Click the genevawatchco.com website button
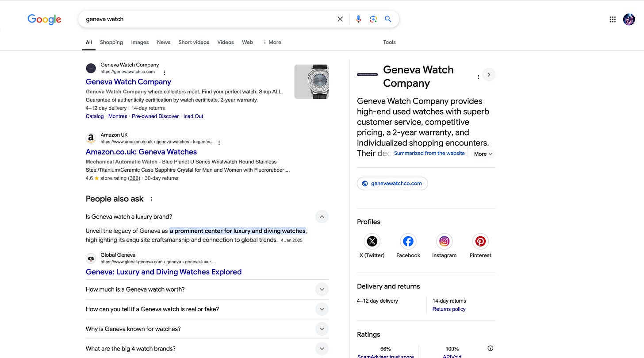This screenshot has height=358, width=644. [x=392, y=184]
